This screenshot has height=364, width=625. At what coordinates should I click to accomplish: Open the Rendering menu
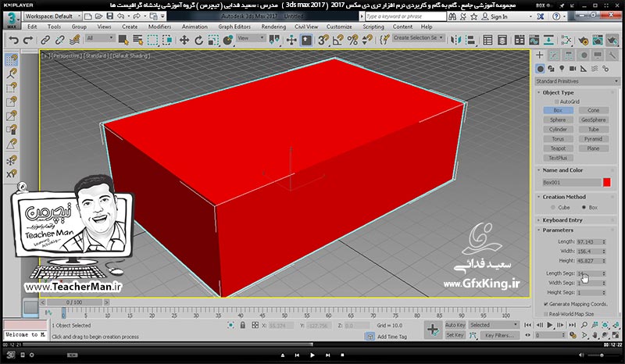pos(273,27)
